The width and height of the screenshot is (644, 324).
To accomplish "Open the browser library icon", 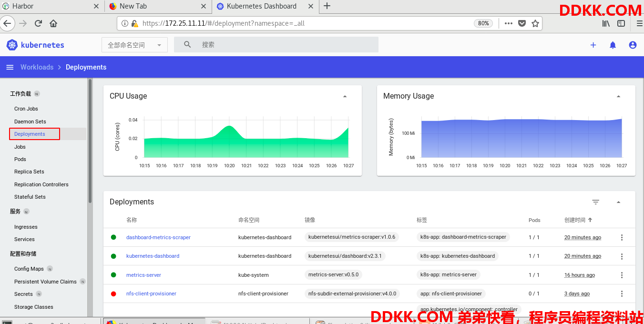I will pyautogui.click(x=606, y=23).
